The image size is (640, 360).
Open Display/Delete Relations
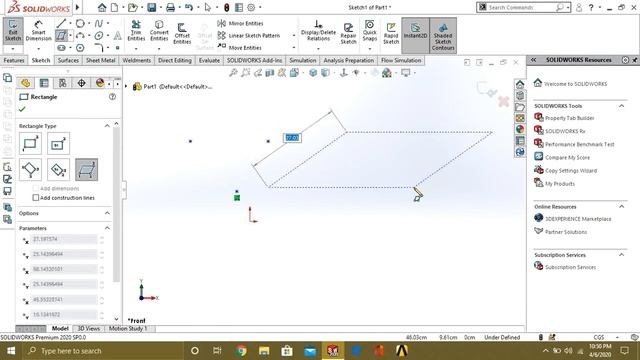click(x=318, y=31)
